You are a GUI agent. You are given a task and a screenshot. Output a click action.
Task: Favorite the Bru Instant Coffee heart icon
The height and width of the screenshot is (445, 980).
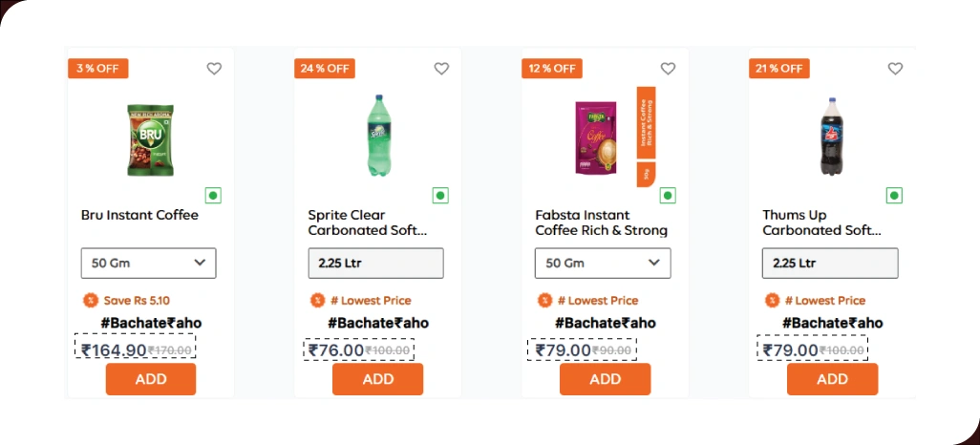click(x=214, y=69)
